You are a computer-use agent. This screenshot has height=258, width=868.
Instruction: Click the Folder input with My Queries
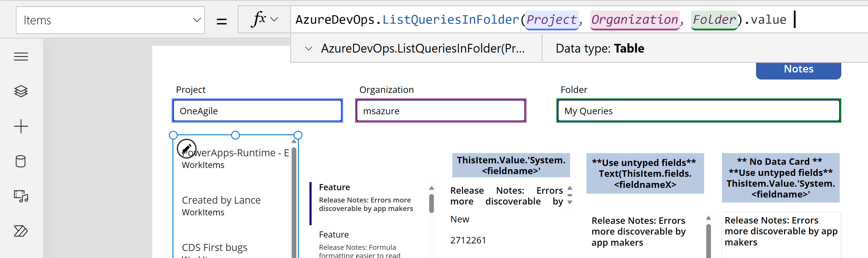[698, 111]
